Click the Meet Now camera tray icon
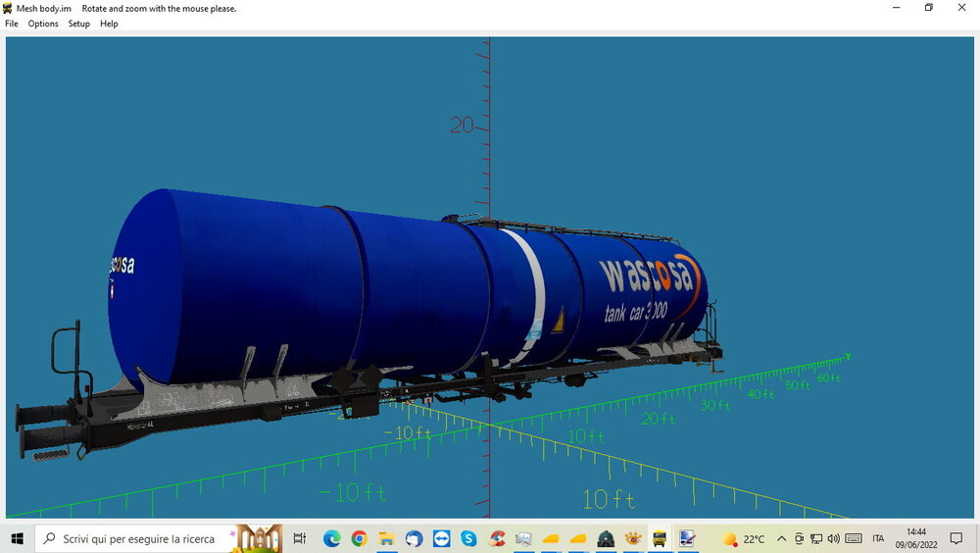The image size is (980, 553). pyautogui.click(x=799, y=538)
